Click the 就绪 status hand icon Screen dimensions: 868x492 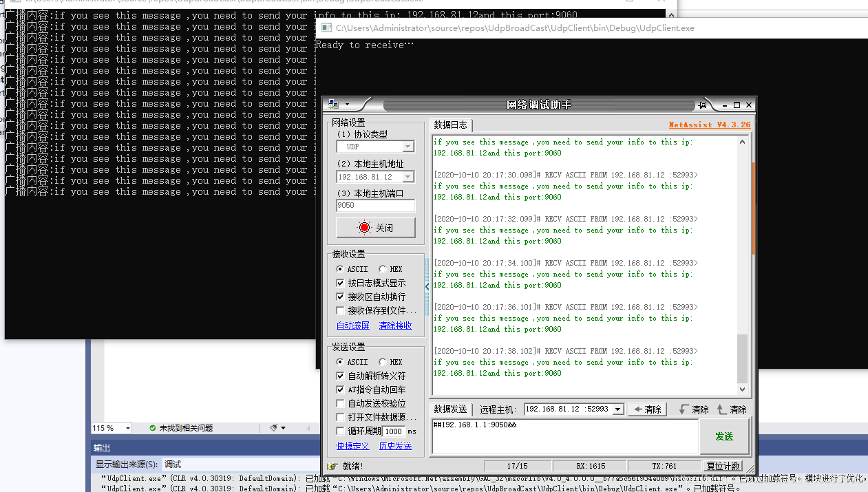click(333, 466)
